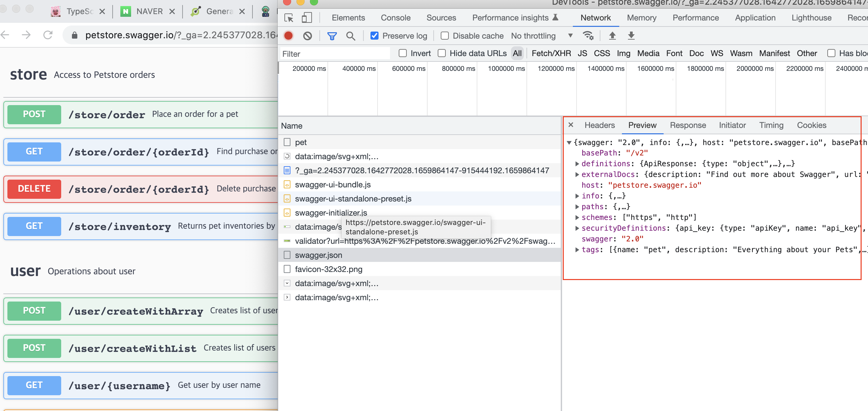
Task: Expand the paths node in preview
Action: (x=577, y=207)
